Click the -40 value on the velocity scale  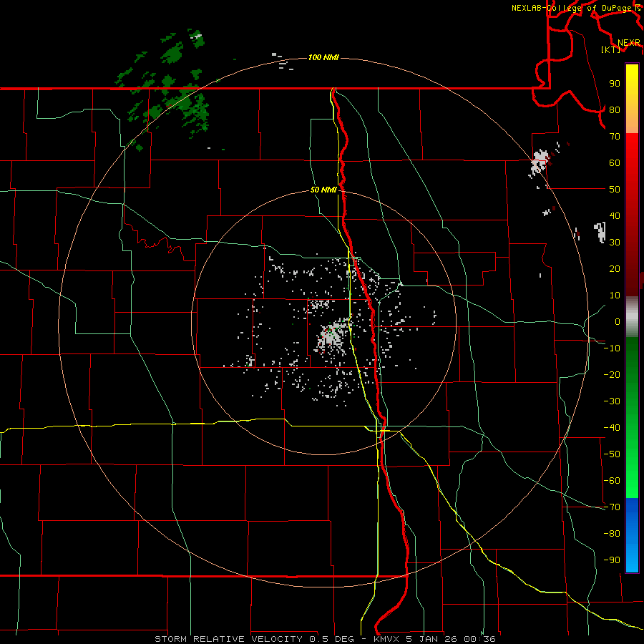[612, 428]
